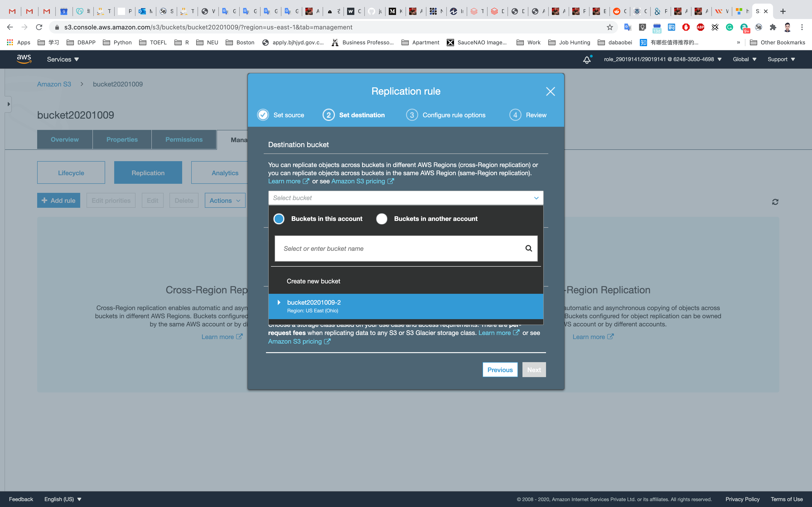The image size is (812, 507).
Task: Select Buckets in another account radio
Action: click(382, 219)
